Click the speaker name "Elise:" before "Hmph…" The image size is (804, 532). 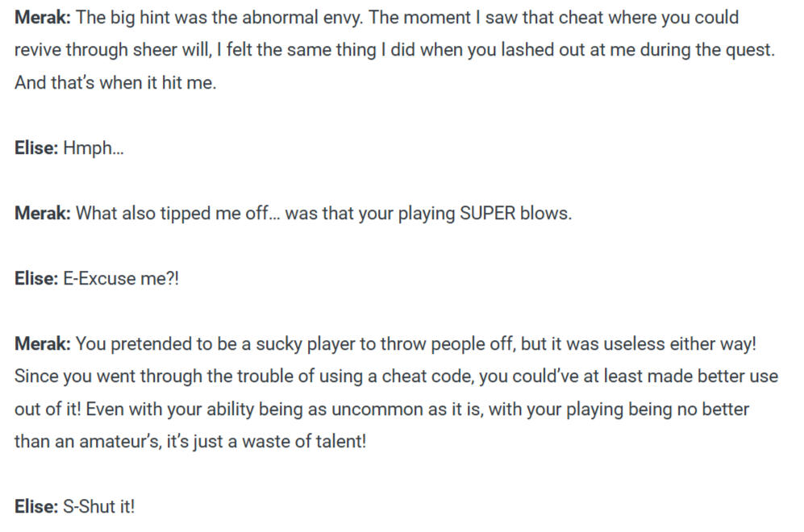[x=36, y=149]
